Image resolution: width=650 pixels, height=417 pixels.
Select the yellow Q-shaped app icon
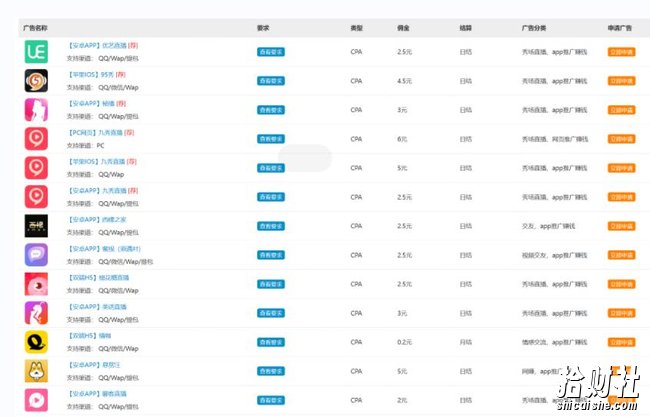click(36, 342)
